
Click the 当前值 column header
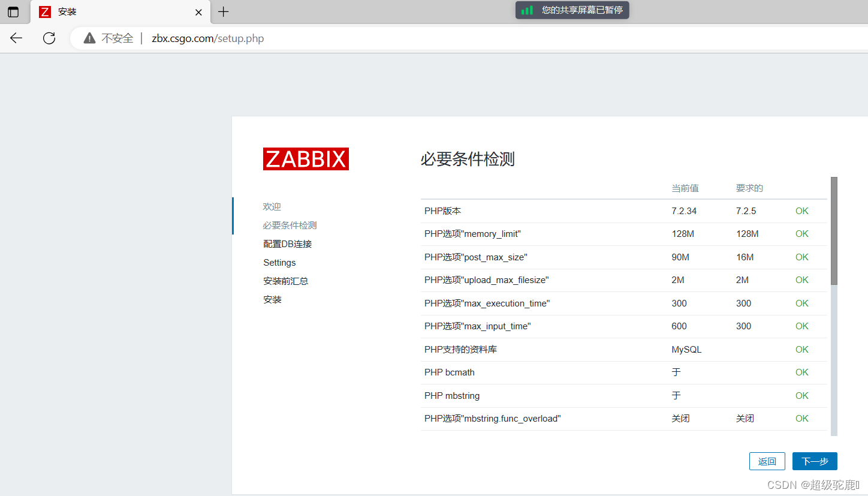point(685,188)
